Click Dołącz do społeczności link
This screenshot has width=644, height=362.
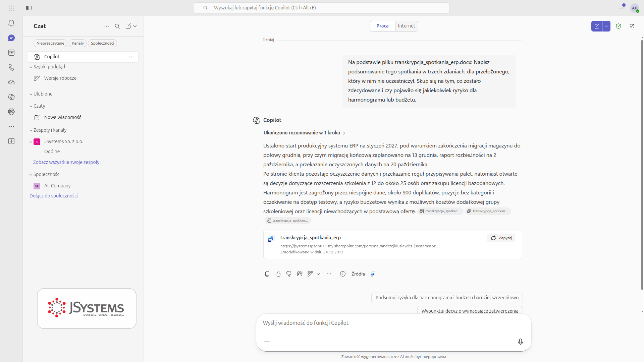click(54, 196)
